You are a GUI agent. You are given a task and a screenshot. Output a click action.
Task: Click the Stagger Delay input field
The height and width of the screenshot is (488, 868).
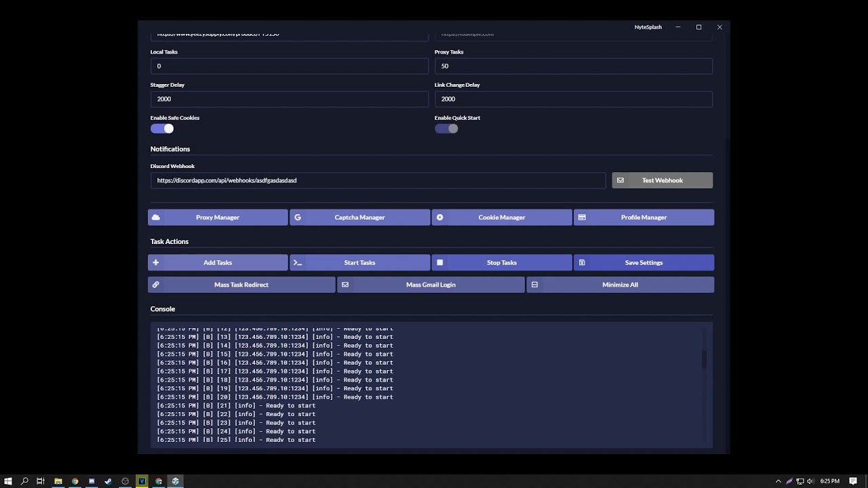click(289, 99)
